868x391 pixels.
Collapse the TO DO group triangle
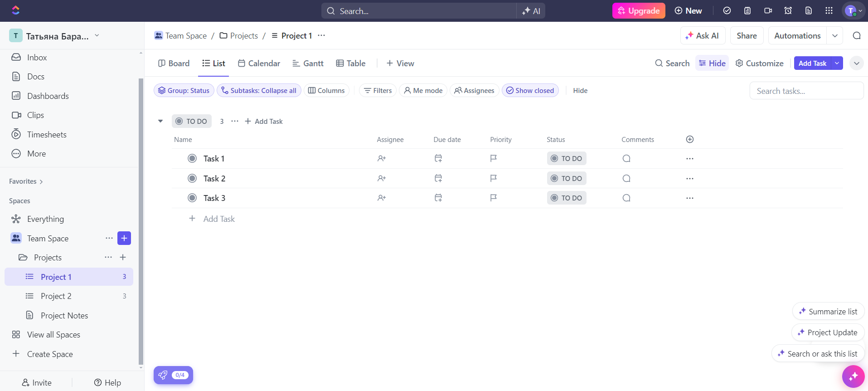160,121
